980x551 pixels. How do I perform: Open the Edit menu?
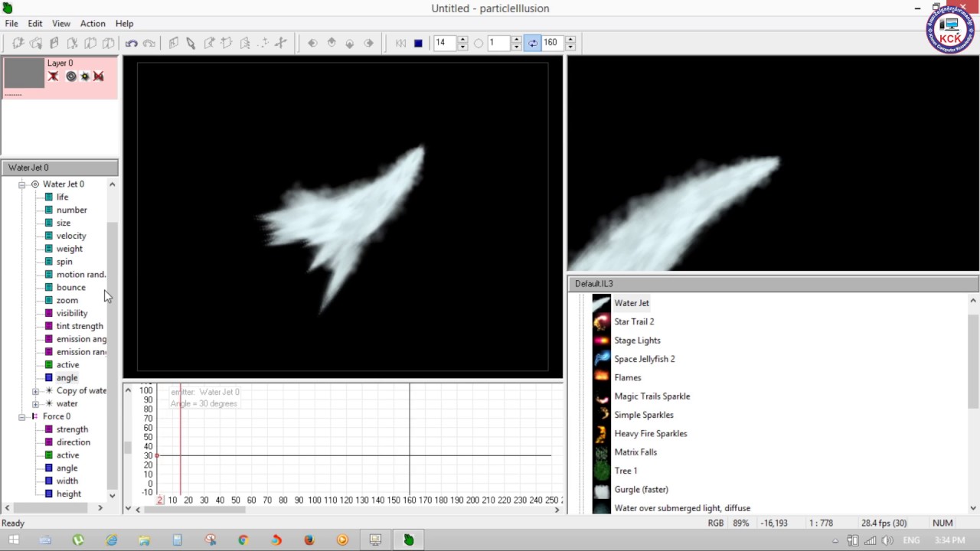click(35, 24)
